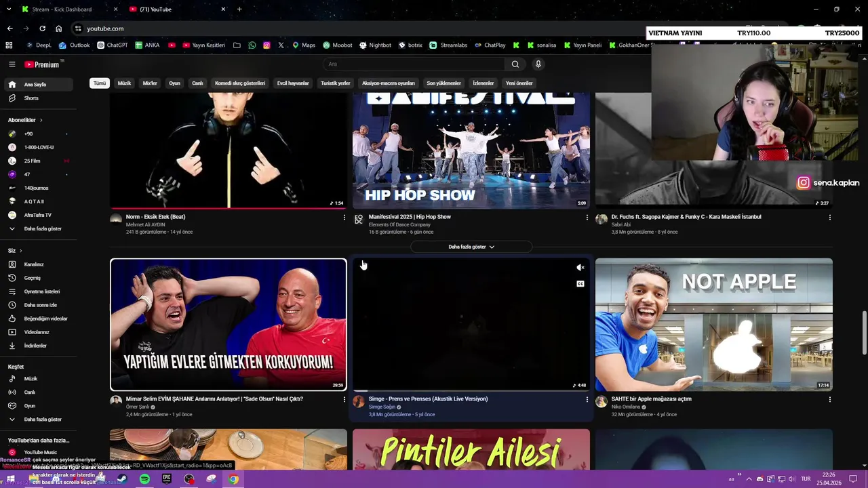Open the NOT APPLE video thumbnail
Viewport: 868px width, 488px height.
coord(714,325)
